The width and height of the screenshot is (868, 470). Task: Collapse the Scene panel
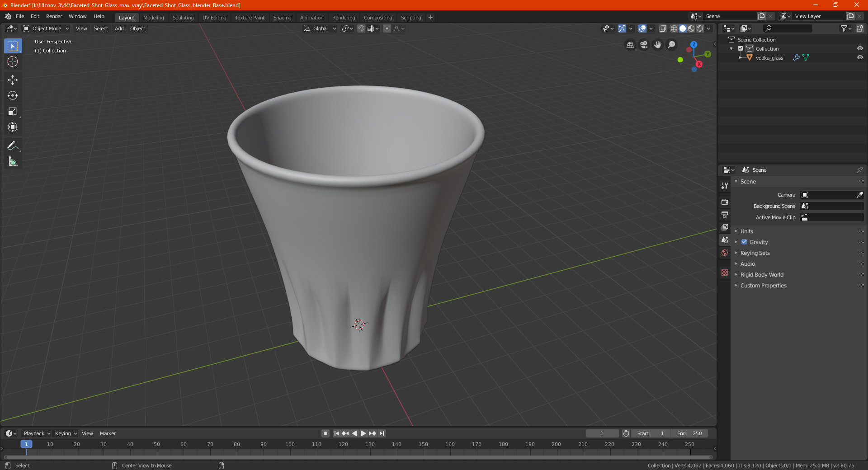point(748,182)
